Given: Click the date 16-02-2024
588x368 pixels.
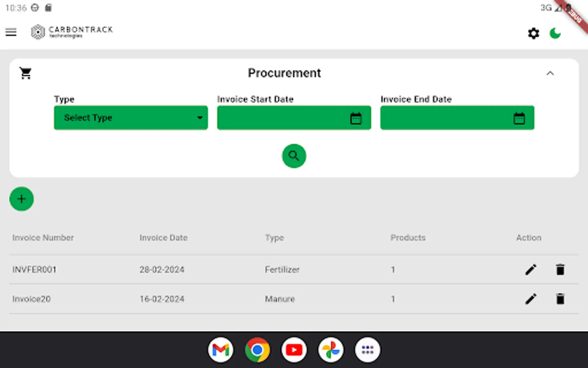Looking at the screenshot, I should pos(162,299).
